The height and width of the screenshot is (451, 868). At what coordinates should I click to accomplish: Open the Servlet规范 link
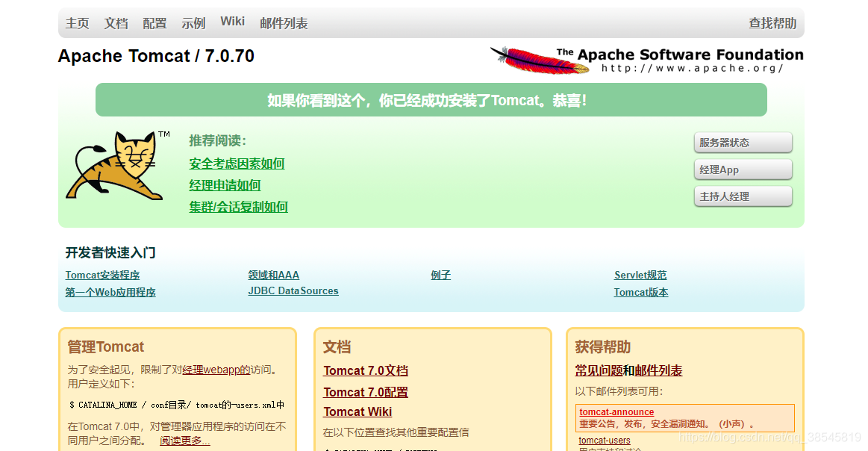[x=640, y=275]
